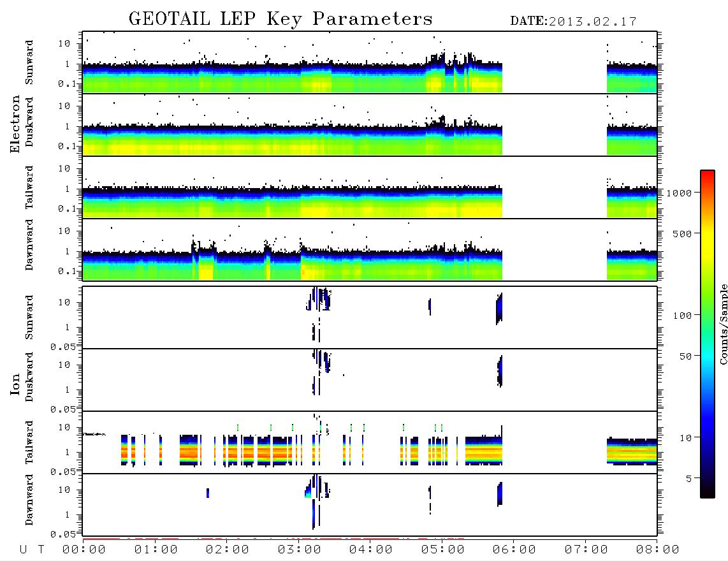
Task: Click the Ion "Tailward" axis label
Action: (29, 442)
